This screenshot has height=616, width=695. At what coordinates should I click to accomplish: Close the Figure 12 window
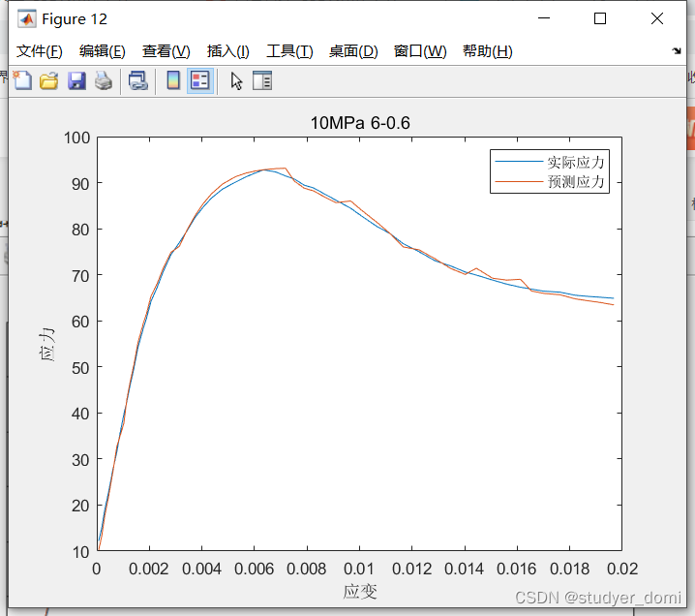coord(657,18)
